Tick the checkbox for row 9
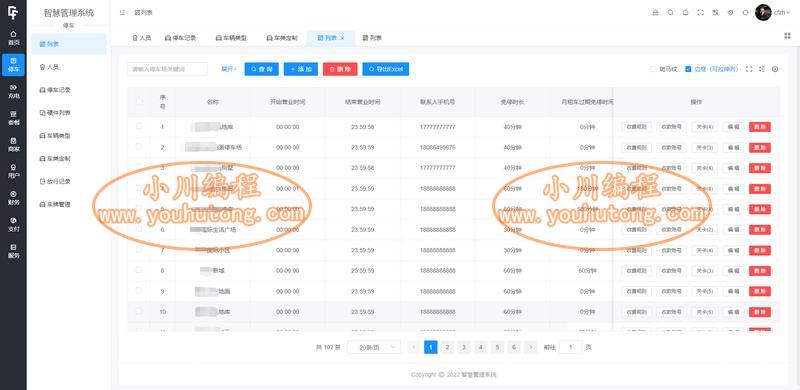800x390 pixels. tap(139, 290)
